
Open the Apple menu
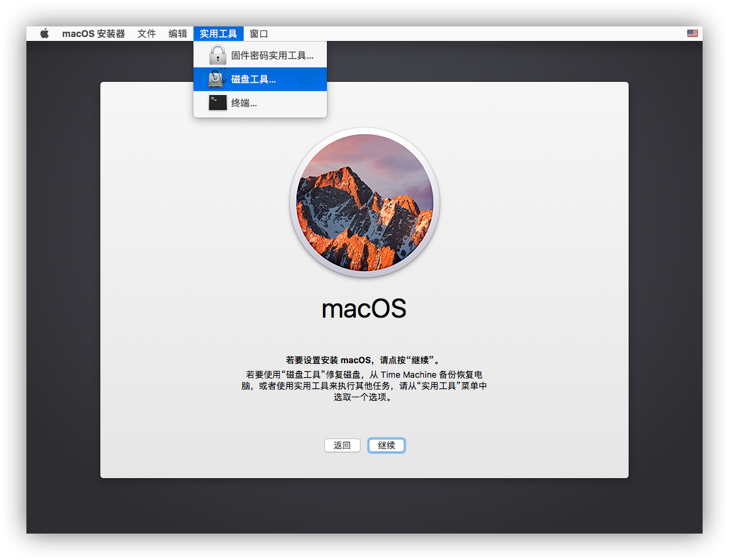45,34
